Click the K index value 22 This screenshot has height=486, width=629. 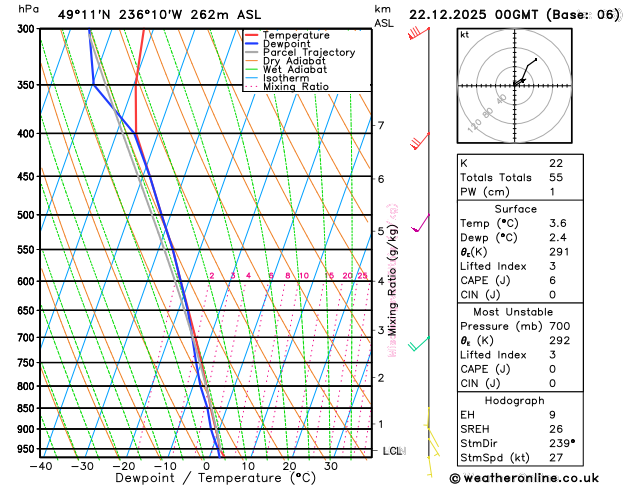coord(556,163)
